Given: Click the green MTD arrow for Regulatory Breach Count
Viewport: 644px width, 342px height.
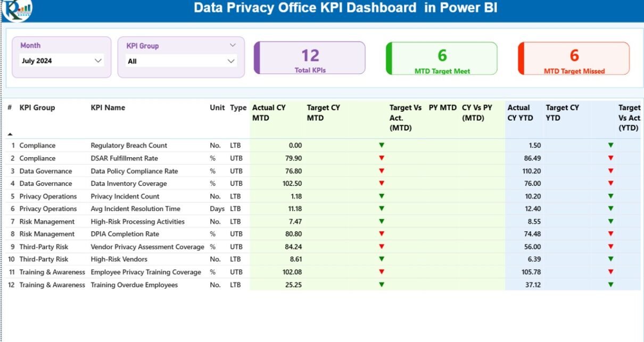Looking at the screenshot, I should [x=381, y=145].
